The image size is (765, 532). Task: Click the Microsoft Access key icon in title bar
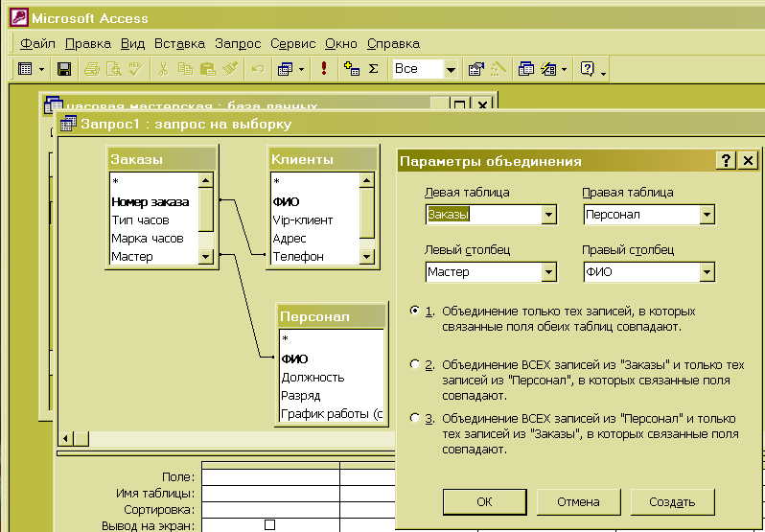[19, 18]
